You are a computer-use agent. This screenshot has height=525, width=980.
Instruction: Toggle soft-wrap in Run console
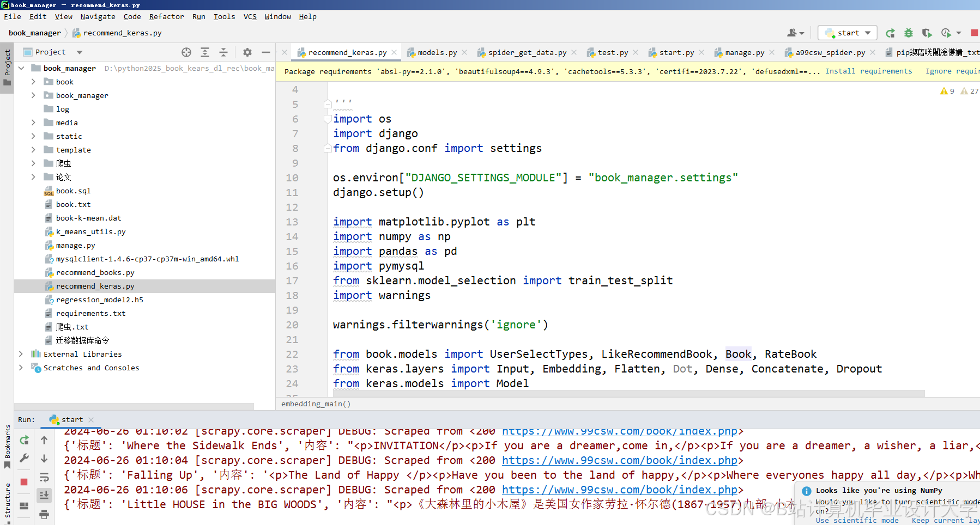[44, 478]
